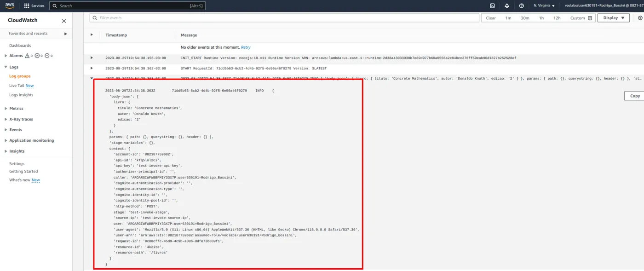Click the Retry link

[246, 47]
